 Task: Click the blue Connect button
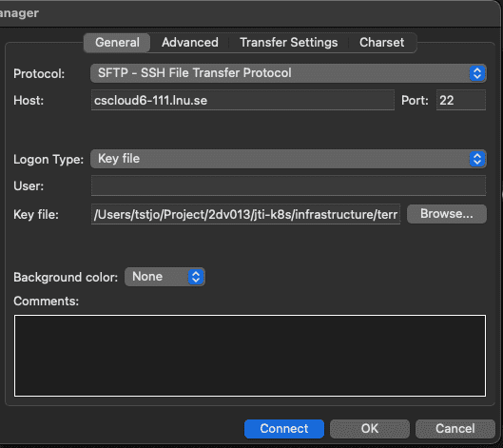coord(284,428)
